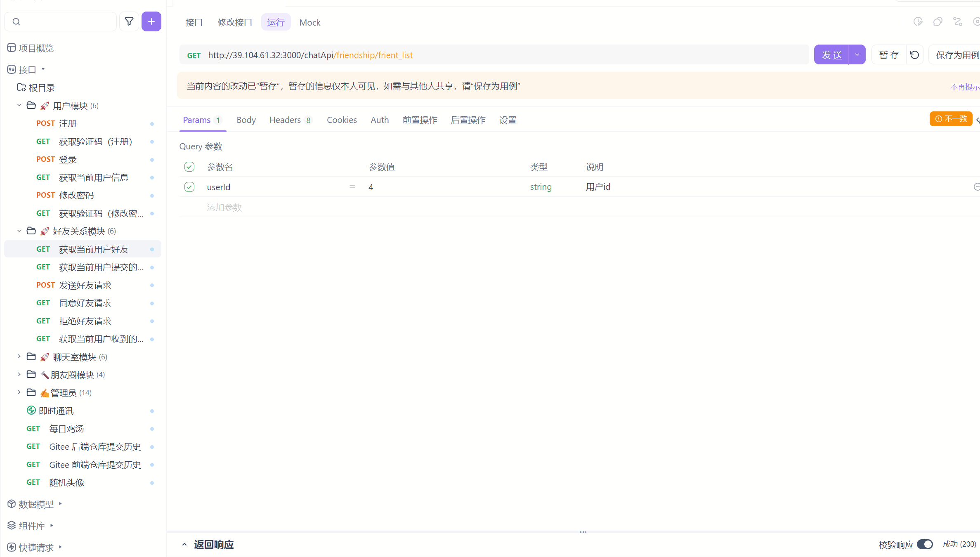Toggle the select-all parameters checkbox
Image resolution: width=980 pixels, height=557 pixels.
coord(189,167)
